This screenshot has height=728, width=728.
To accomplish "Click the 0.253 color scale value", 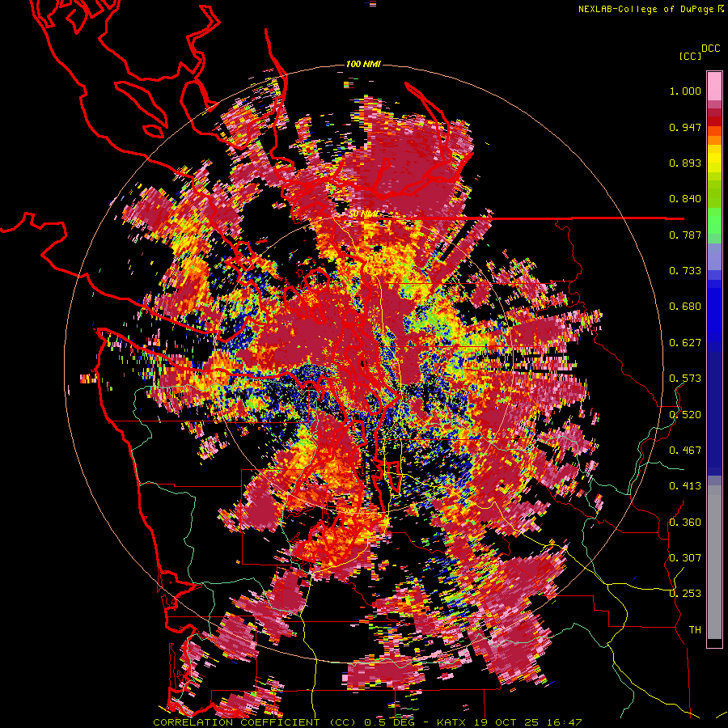I will (x=685, y=594).
